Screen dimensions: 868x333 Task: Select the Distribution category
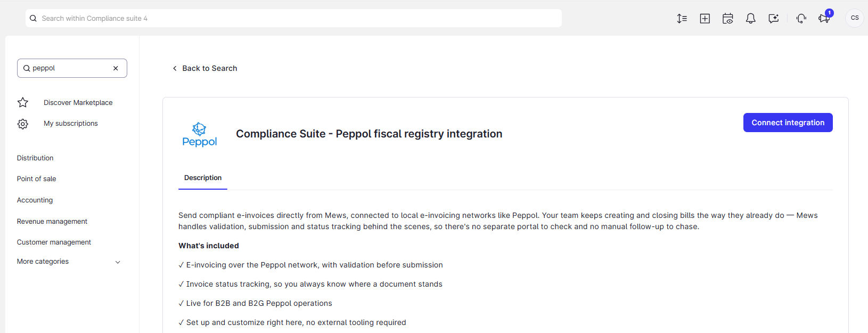tap(35, 158)
